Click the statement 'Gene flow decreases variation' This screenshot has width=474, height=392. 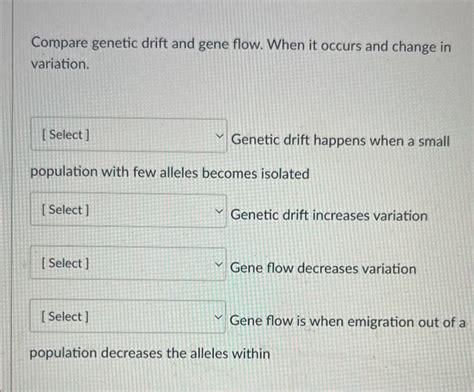coord(323,268)
